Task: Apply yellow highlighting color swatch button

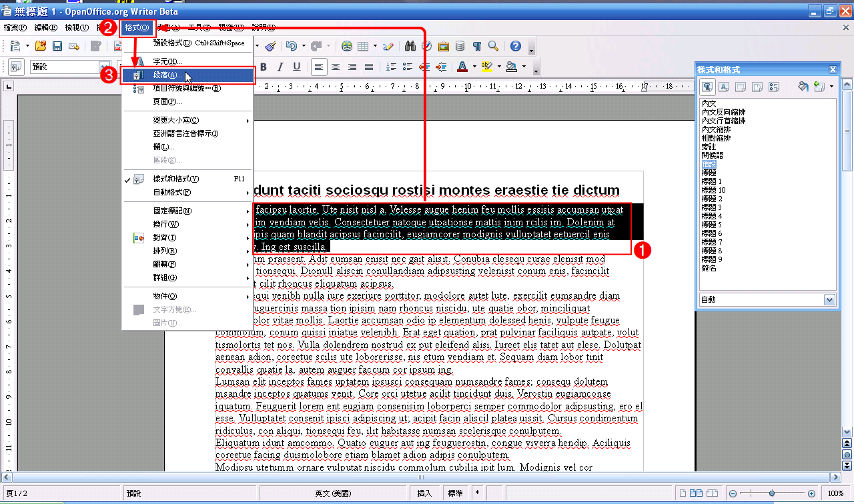Action: click(487, 67)
